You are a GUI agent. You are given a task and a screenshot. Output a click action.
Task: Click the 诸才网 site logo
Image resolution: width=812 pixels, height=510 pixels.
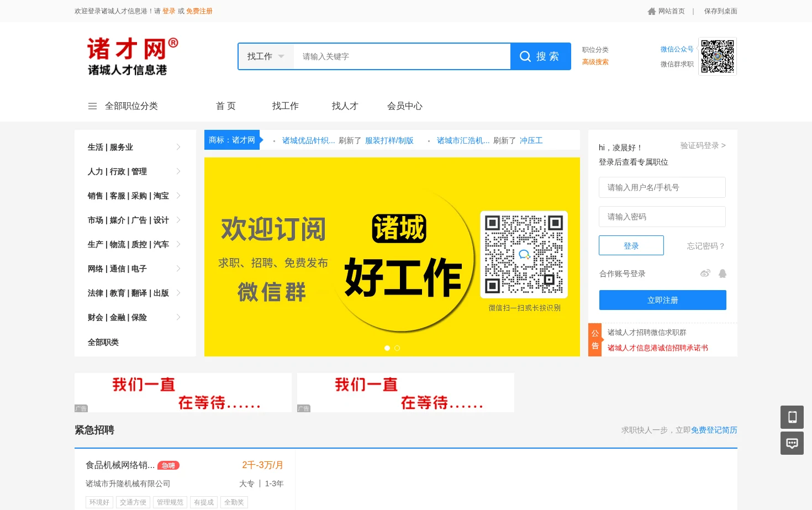[x=133, y=56]
